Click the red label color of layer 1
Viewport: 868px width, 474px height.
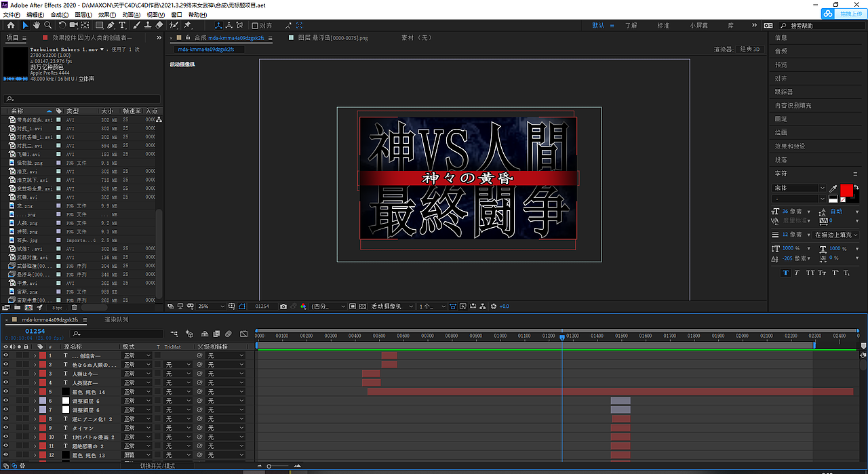coord(43,355)
